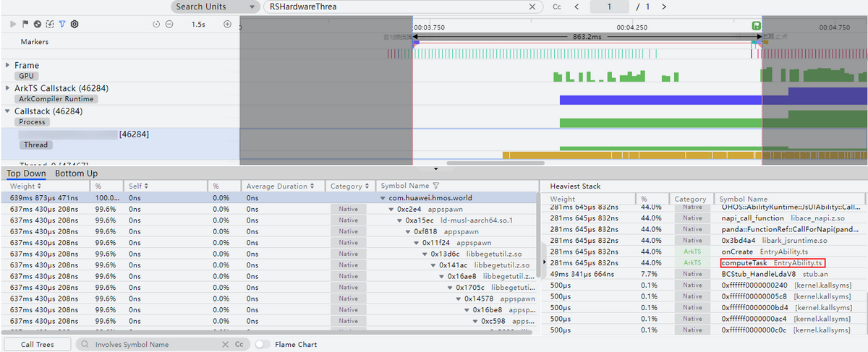
Task: Click the Involves Symbol Name input field
Action: click(x=156, y=345)
